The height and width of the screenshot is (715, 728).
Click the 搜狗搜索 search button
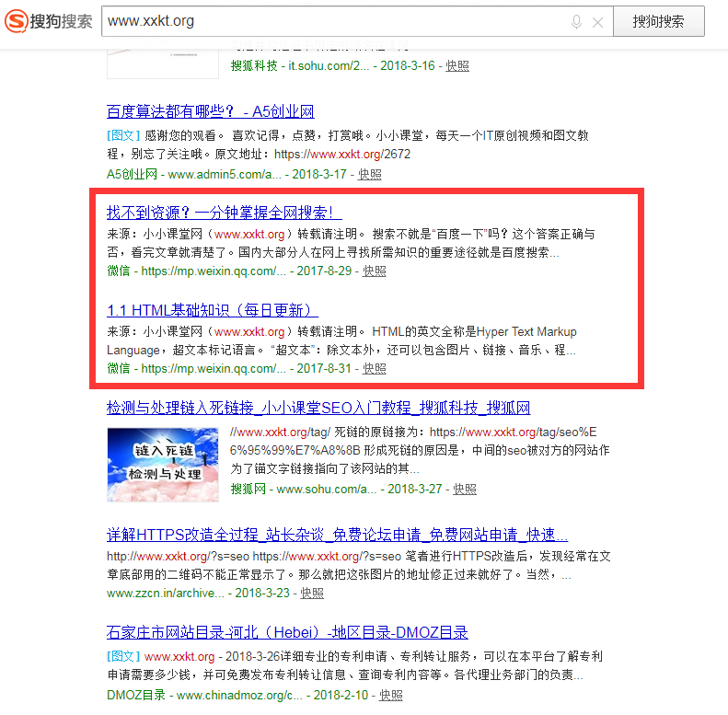click(658, 21)
